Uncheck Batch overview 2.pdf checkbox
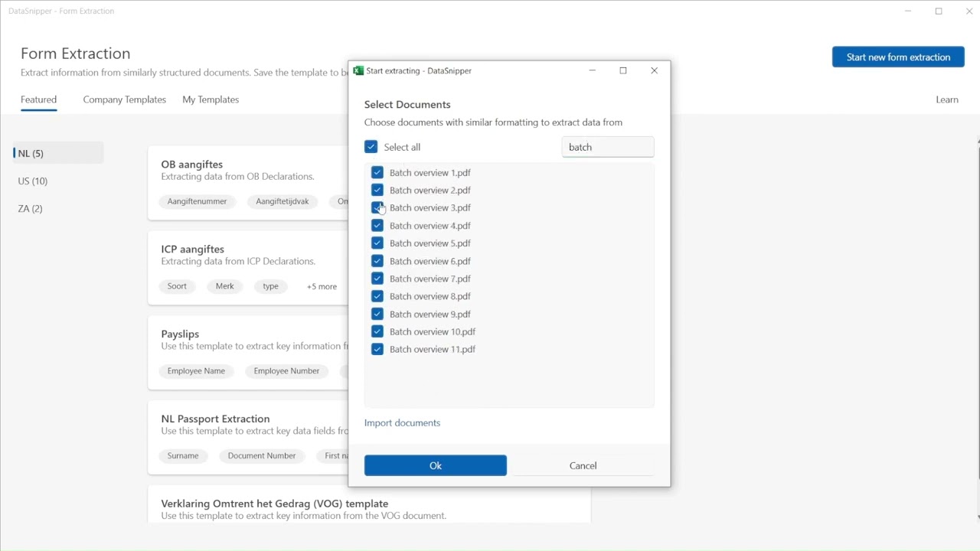The image size is (980, 551). click(x=377, y=191)
